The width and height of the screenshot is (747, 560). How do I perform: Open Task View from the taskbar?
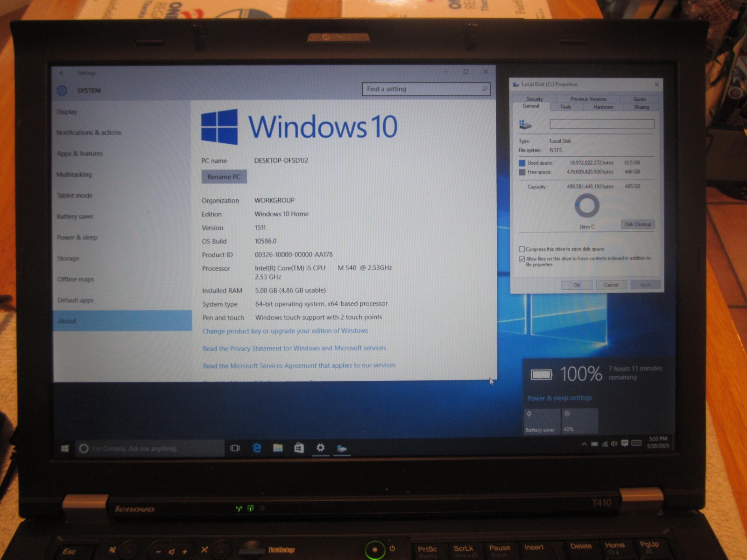pos(235,448)
